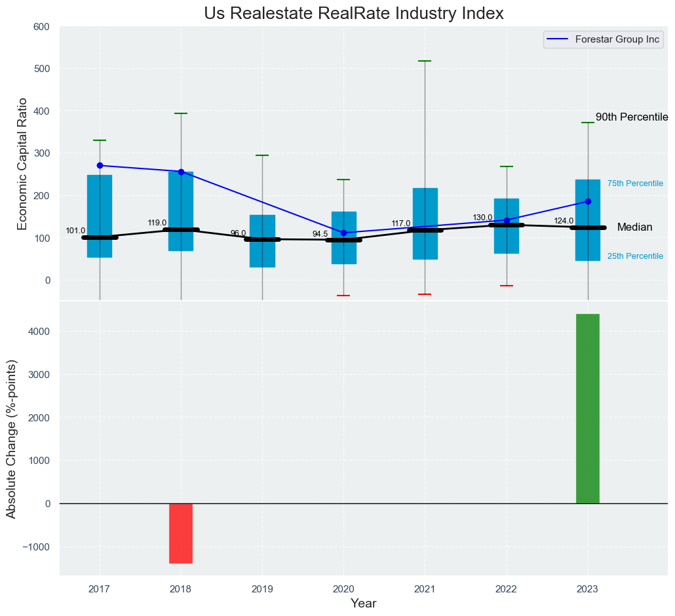Viewport: 675px width, 616px height.
Task: Click the 130.0 median value label
Action: 482,218
